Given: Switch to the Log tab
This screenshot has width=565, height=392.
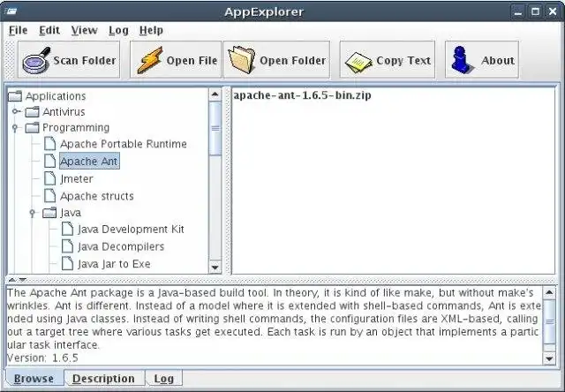Looking at the screenshot, I should click(x=164, y=379).
